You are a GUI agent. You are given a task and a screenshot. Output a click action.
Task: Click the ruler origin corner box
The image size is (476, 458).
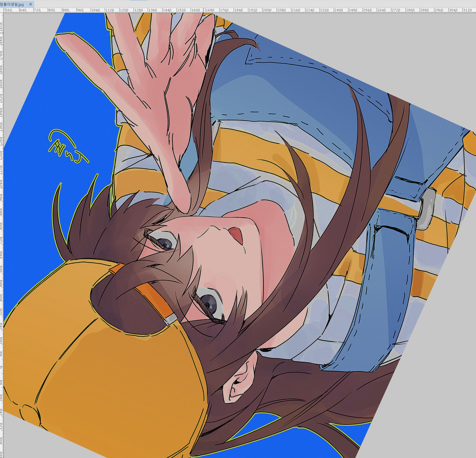point(2,10)
